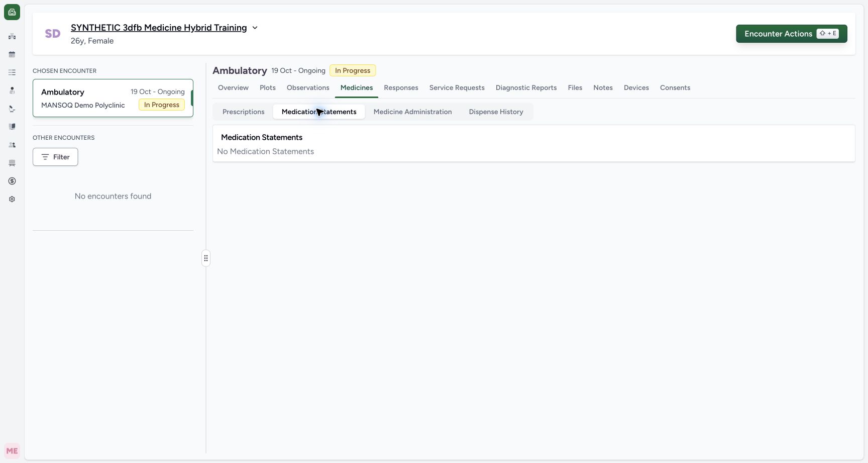Switch to the Service Requests tab
The image size is (868, 463).
tap(457, 87)
